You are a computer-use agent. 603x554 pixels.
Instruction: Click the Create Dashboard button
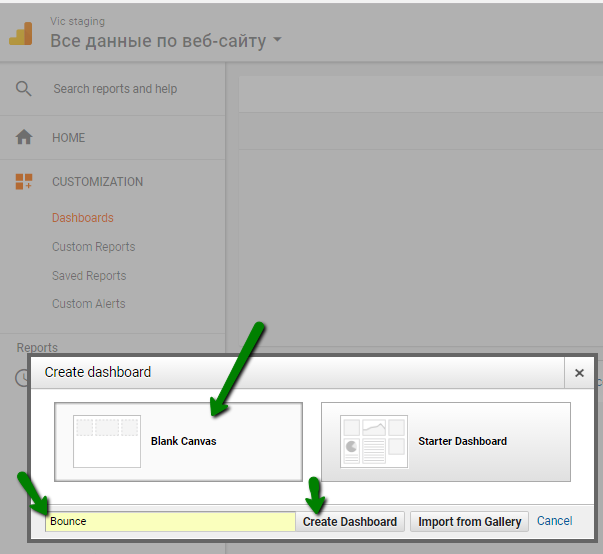tap(350, 522)
